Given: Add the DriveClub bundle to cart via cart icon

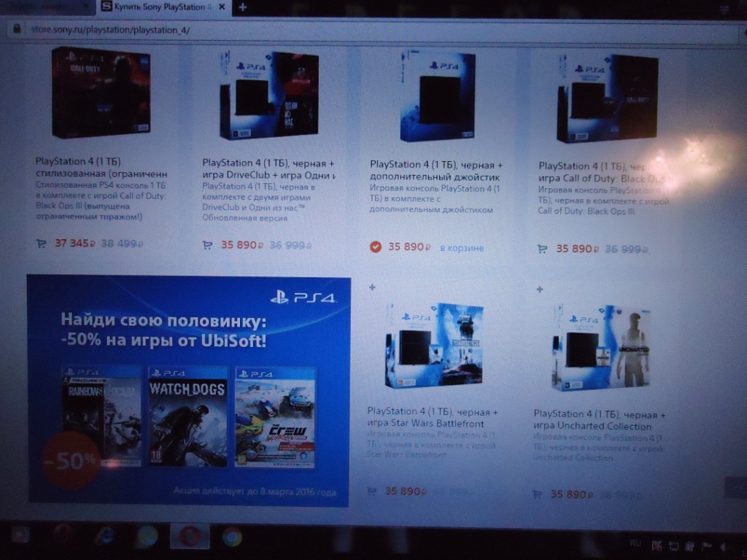Looking at the screenshot, I should 208,245.
